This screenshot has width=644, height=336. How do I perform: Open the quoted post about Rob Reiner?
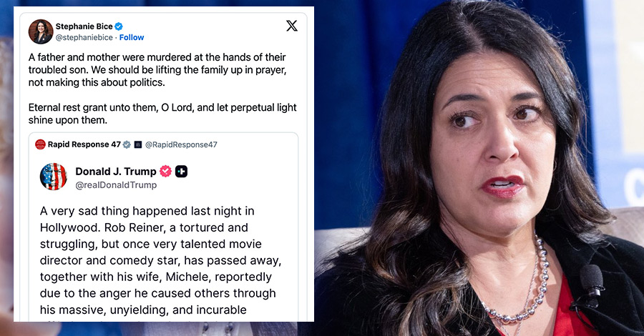click(163, 227)
